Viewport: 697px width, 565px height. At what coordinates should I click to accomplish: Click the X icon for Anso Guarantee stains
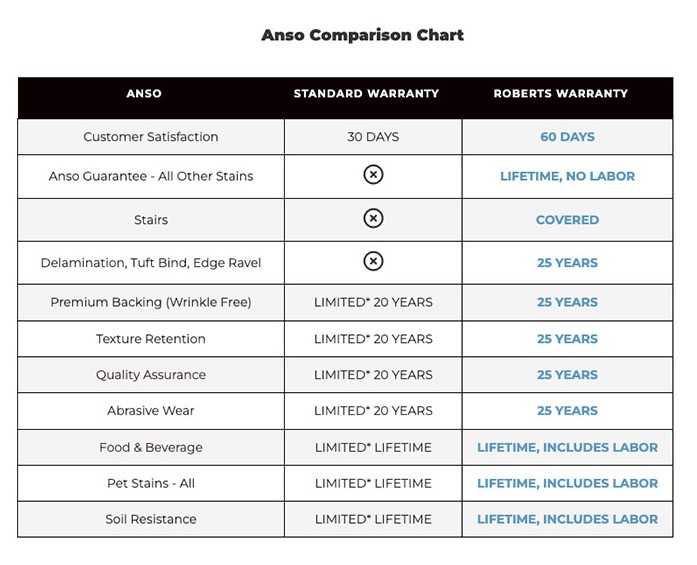pos(372,175)
